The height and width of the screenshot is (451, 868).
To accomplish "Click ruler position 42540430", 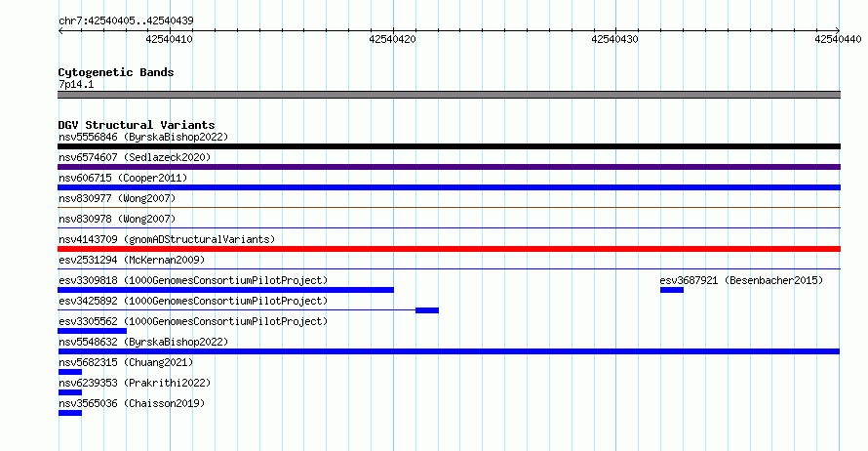I will click(x=615, y=39).
